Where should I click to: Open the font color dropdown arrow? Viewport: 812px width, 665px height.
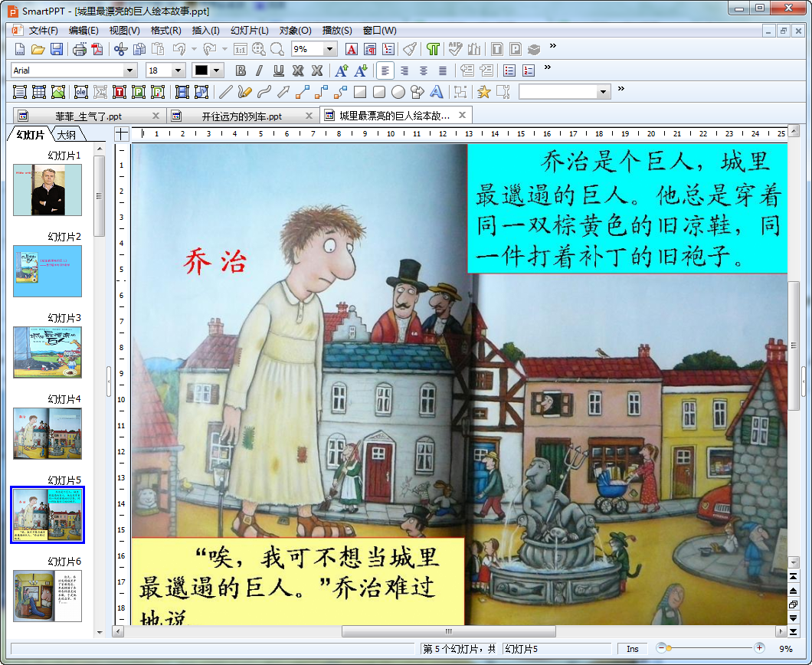pyautogui.click(x=217, y=70)
